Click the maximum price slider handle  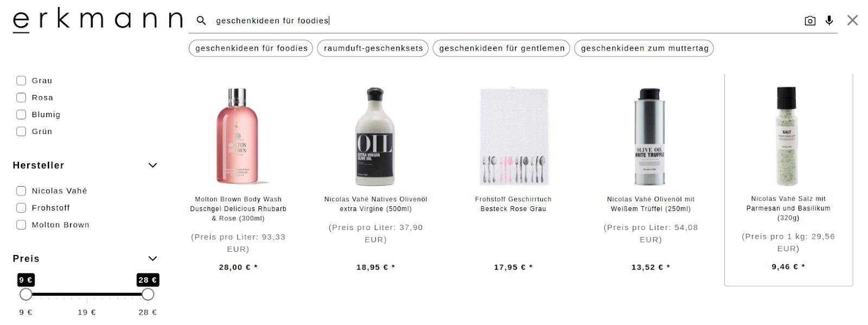point(148,295)
